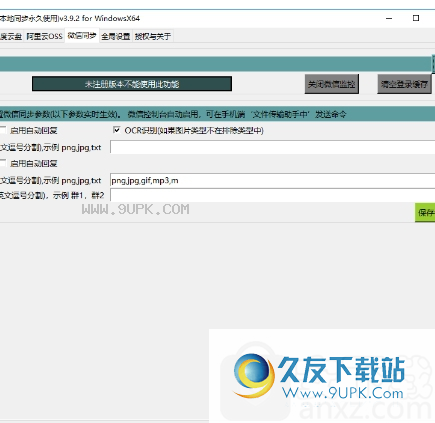This screenshot has width=435, height=423.
Task: Click the field containing png,jpg,gif,mp3,m
Action: [273, 180]
